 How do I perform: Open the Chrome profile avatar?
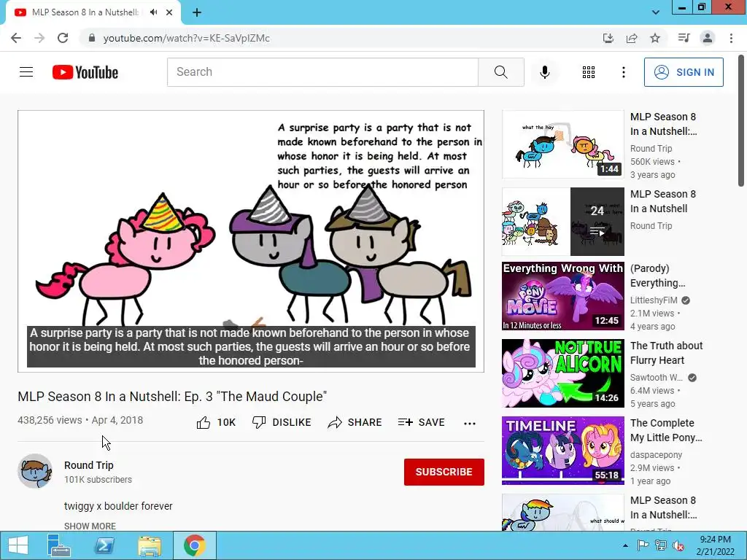[708, 38]
